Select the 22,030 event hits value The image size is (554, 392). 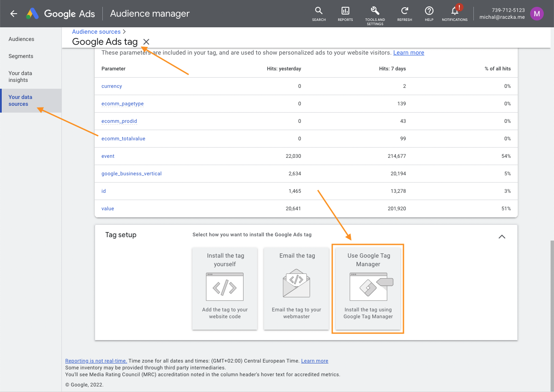pyautogui.click(x=293, y=156)
